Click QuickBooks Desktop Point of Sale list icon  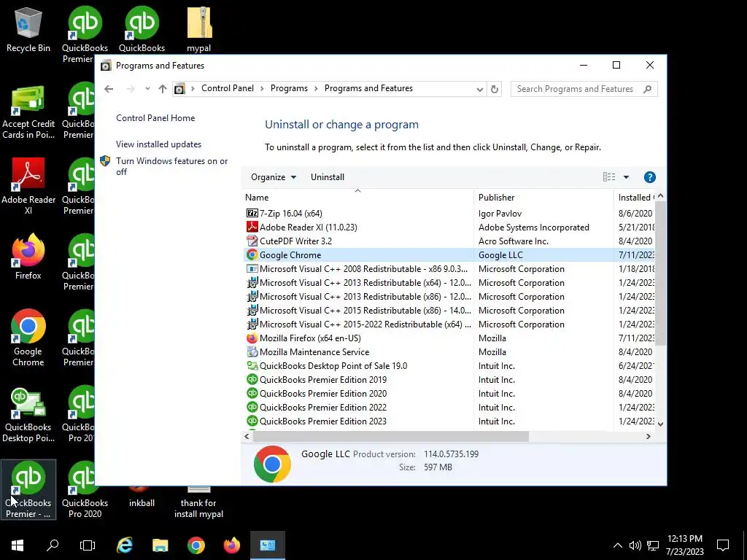(x=252, y=366)
